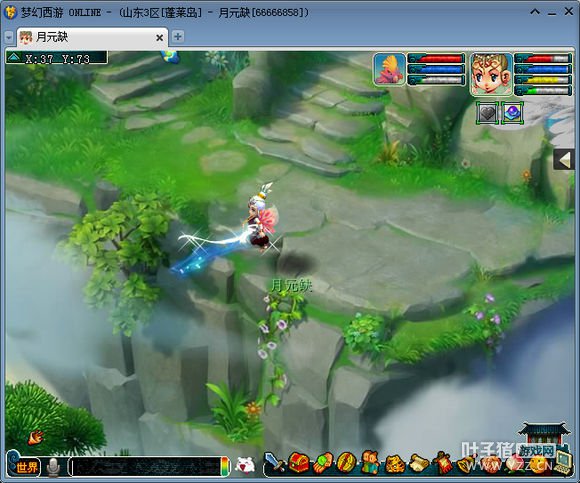Open the red treasure chest inventory
Viewport: 580px width, 483px height.
299,463
